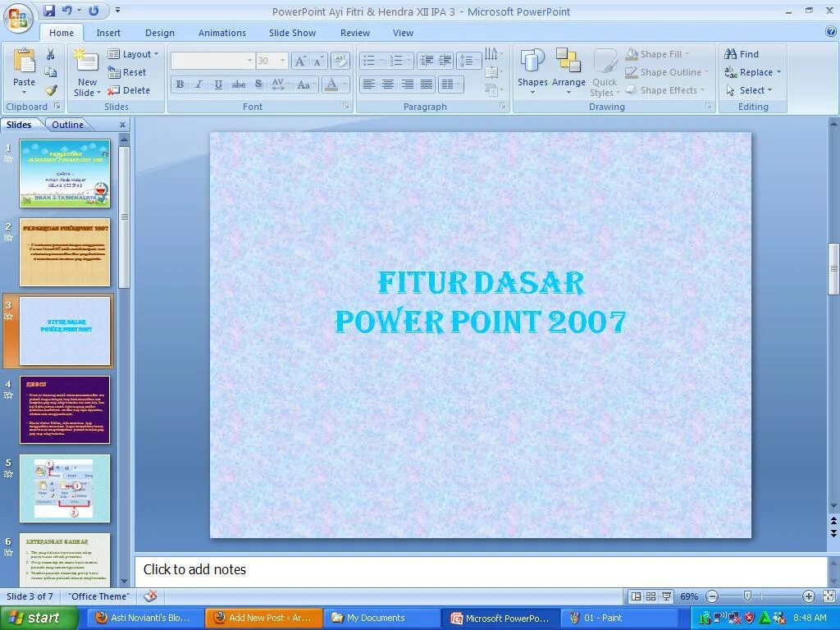Image resolution: width=840 pixels, height=630 pixels.
Task: Apply text shadow formatting
Action: click(258, 84)
